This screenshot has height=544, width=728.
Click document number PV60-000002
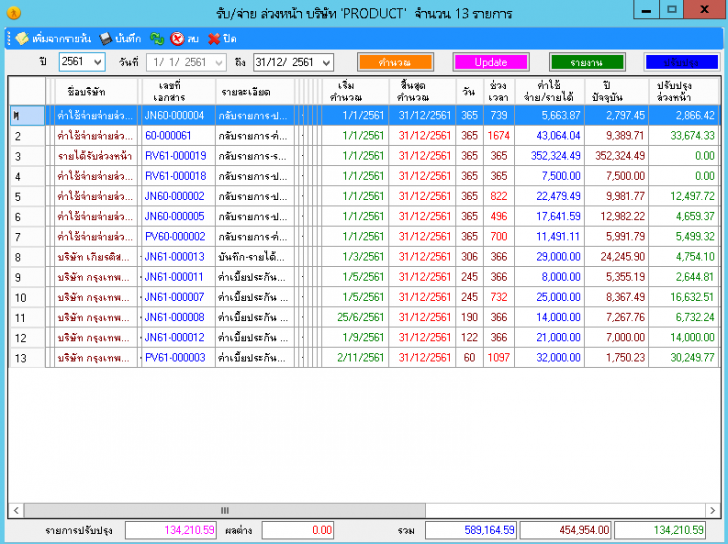175,237
